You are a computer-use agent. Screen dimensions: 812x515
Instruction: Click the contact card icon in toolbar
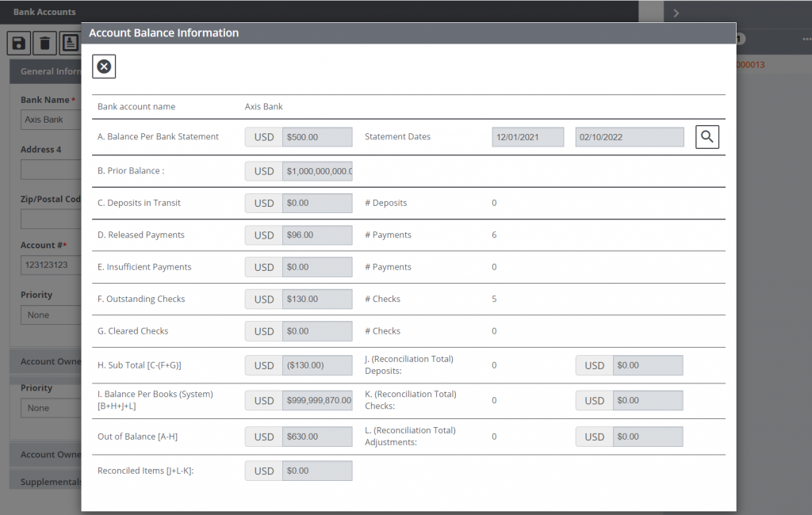(x=70, y=44)
